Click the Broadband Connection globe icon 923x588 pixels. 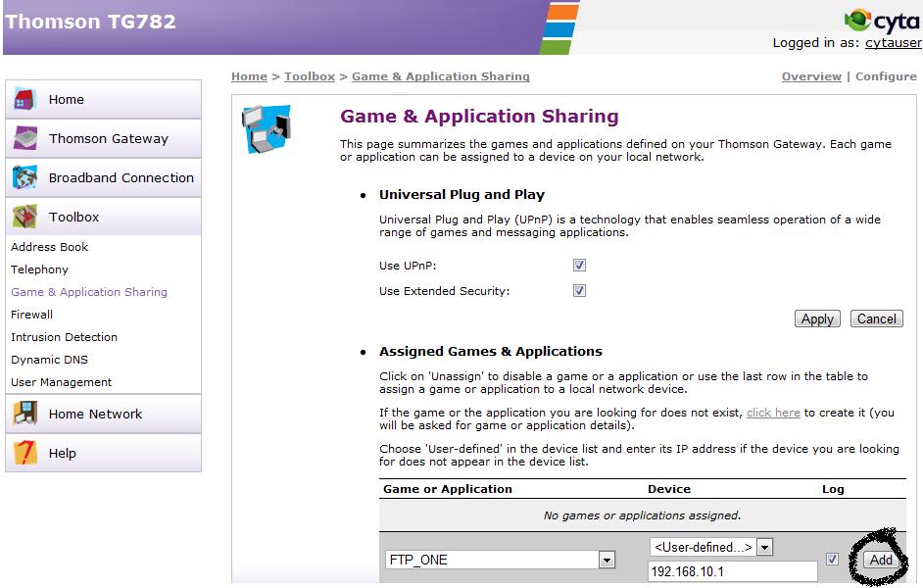pos(24,177)
